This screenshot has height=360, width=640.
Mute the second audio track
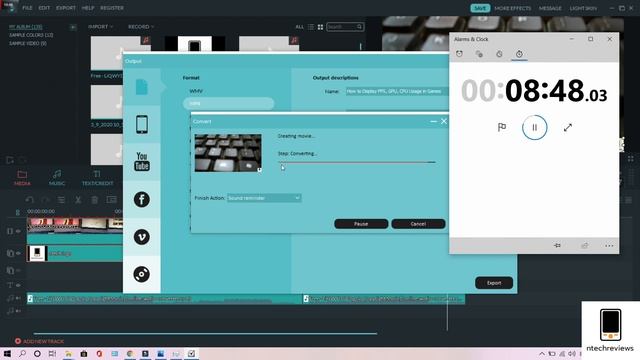[18, 311]
